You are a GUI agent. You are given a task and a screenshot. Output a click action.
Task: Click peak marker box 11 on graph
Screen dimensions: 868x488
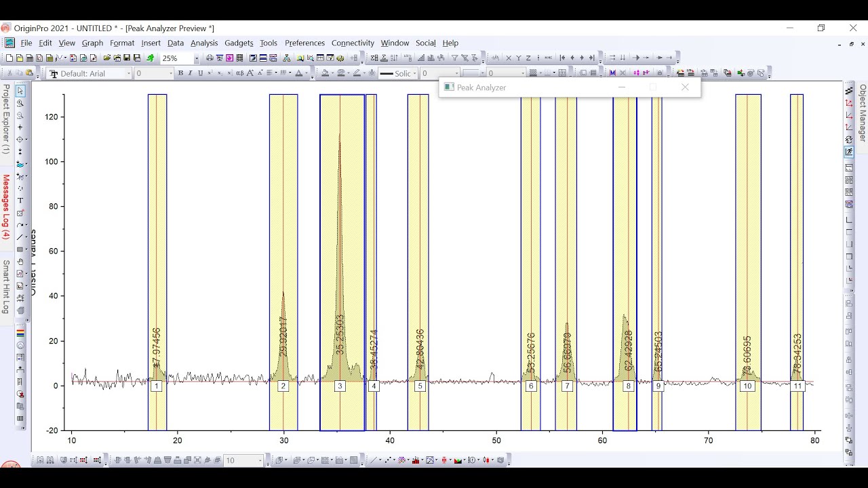797,386
